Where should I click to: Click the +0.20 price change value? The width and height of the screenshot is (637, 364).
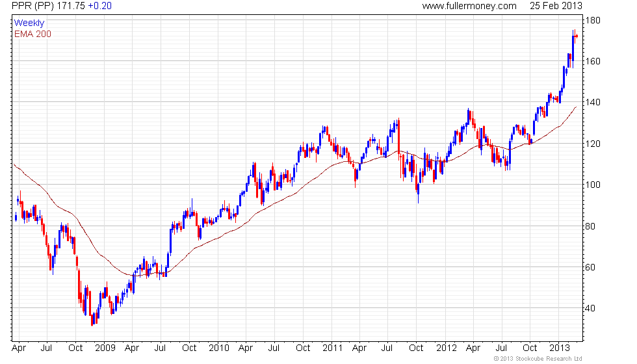(100, 6)
